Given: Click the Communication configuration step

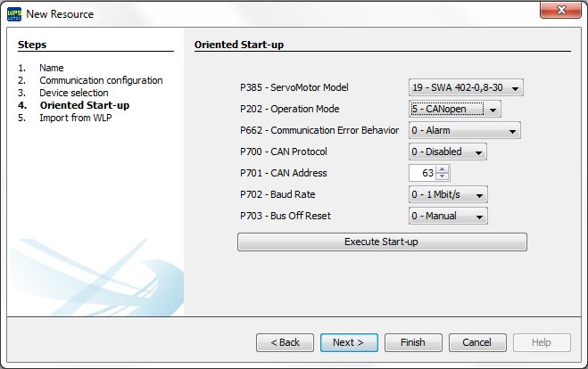Looking at the screenshot, I should tap(100, 80).
